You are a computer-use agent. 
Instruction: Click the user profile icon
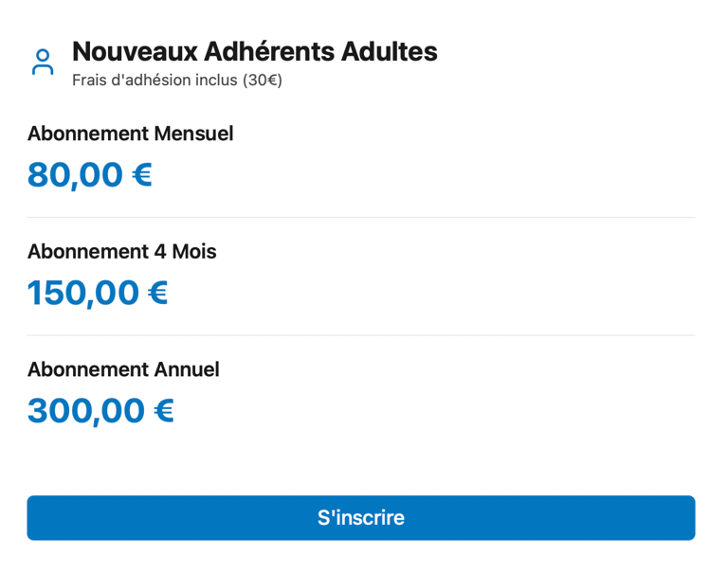[x=43, y=63]
